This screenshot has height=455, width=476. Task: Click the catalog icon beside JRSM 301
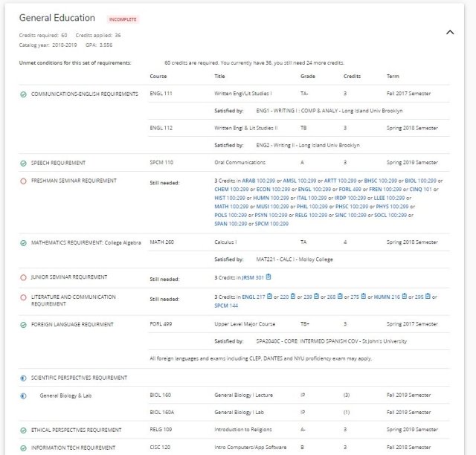pos(268,277)
